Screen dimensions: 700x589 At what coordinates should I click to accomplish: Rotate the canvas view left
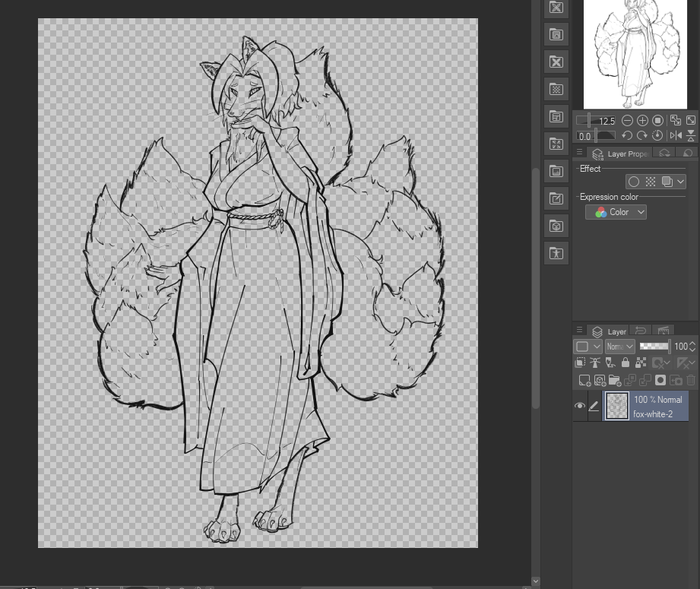click(x=627, y=136)
